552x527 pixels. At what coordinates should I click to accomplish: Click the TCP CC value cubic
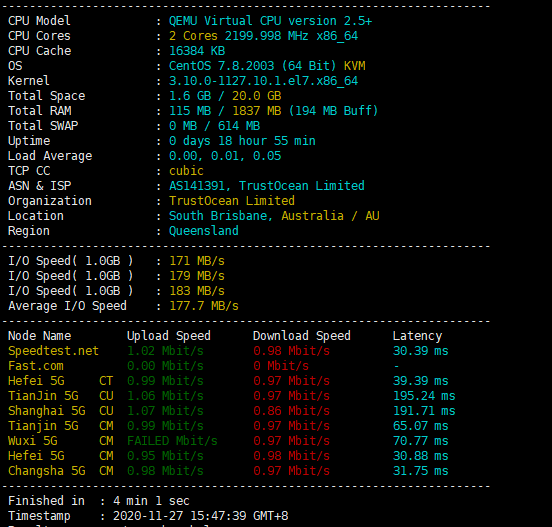(x=186, y=171)
